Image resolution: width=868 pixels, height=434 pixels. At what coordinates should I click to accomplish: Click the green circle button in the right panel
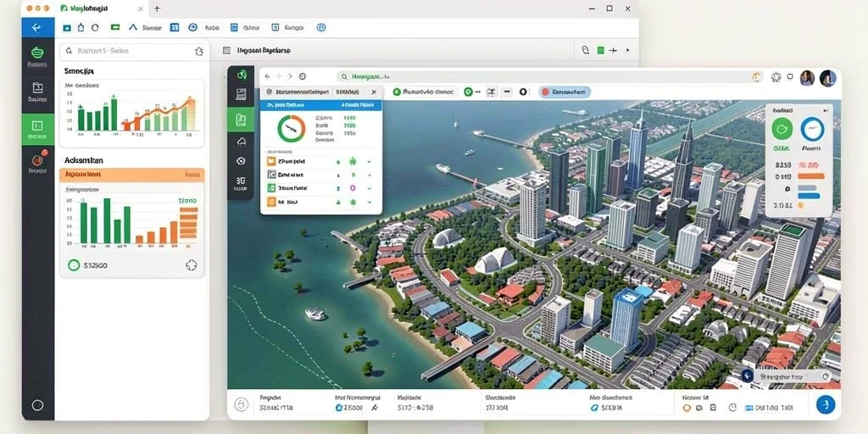point(782,130)
